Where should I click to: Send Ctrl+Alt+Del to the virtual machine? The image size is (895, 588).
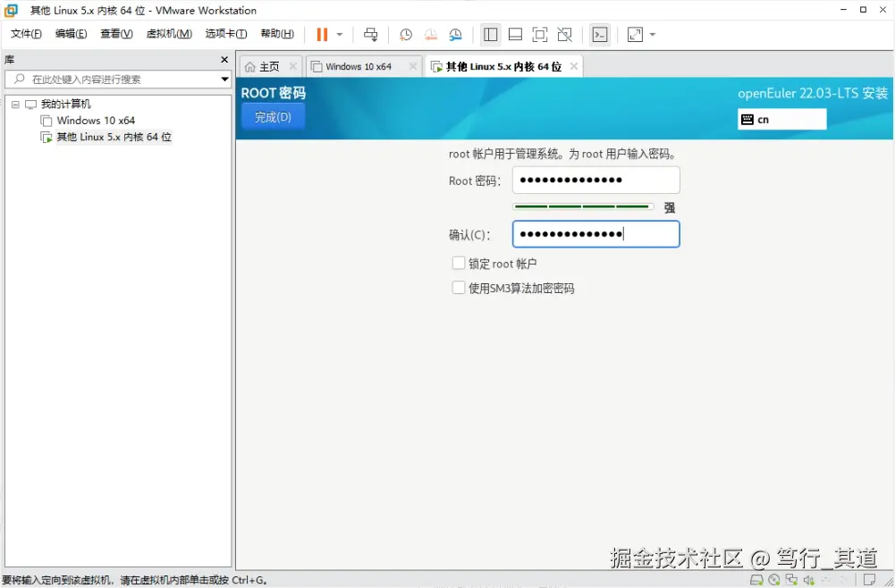pyautogui.click(x=370, y=35)
